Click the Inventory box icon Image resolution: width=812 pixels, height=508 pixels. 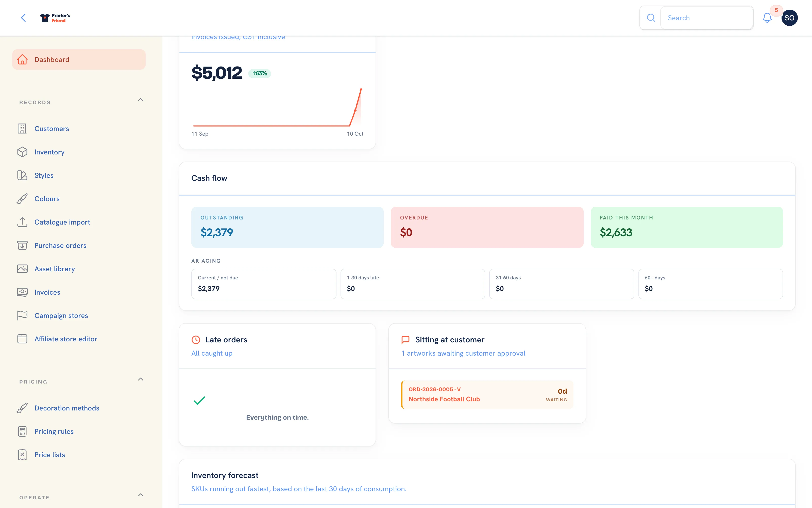pos(22,152)
